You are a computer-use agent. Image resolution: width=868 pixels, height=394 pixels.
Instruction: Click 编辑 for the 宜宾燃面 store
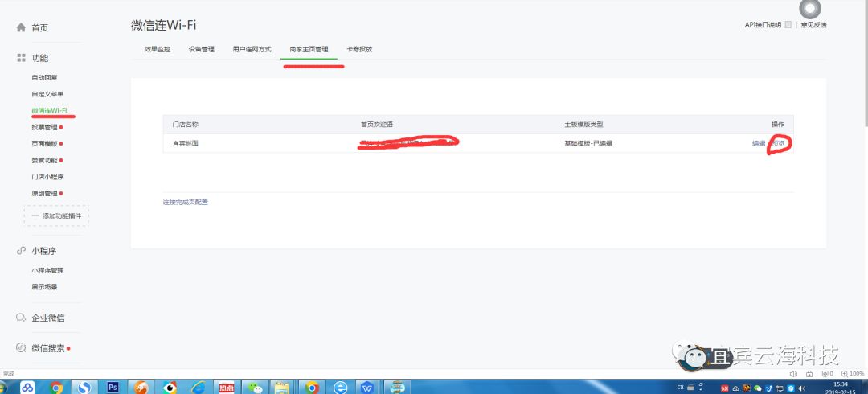point(758,143)
